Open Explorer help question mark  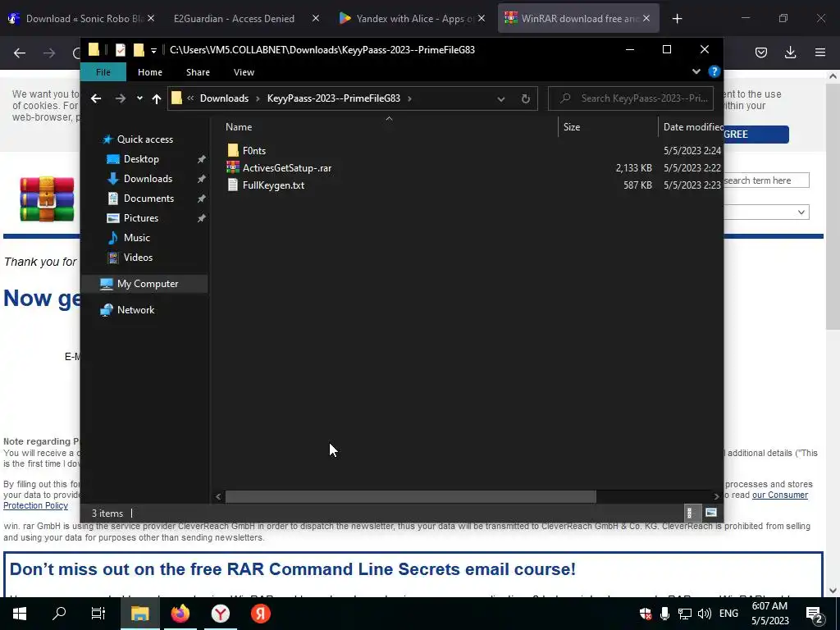[x=714, y=72]
